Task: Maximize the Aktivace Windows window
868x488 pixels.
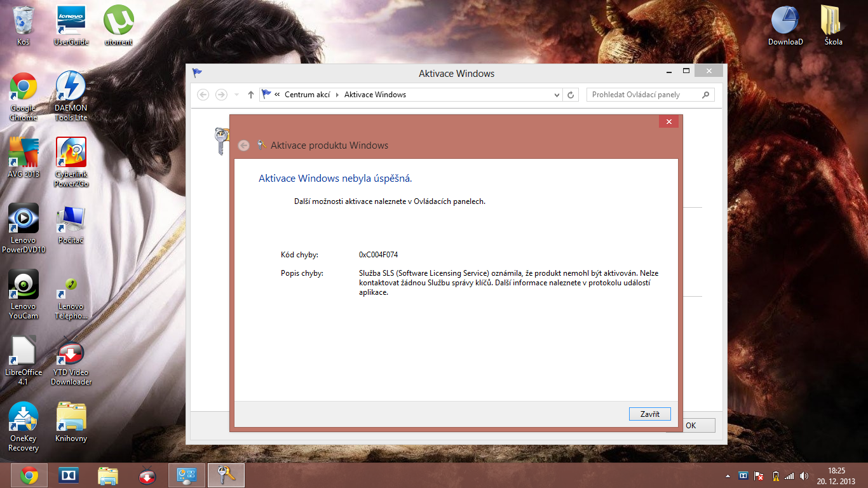Action: [686, 71]
